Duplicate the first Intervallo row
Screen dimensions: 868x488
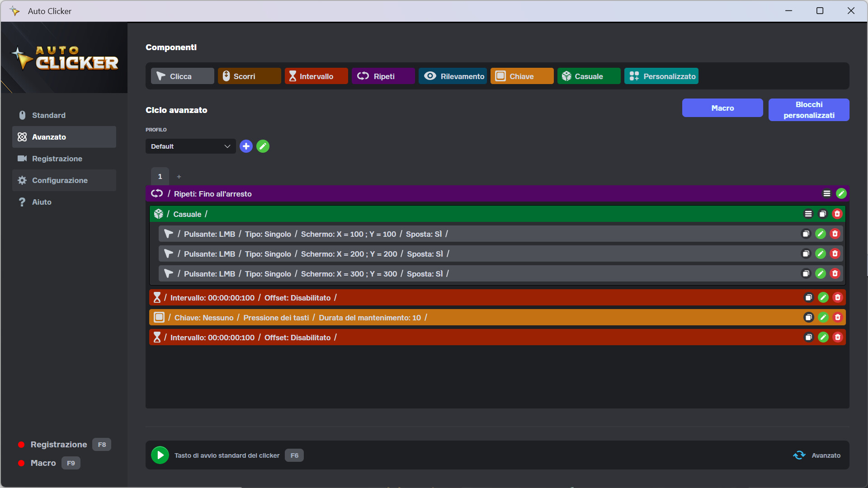pos(808,297)
